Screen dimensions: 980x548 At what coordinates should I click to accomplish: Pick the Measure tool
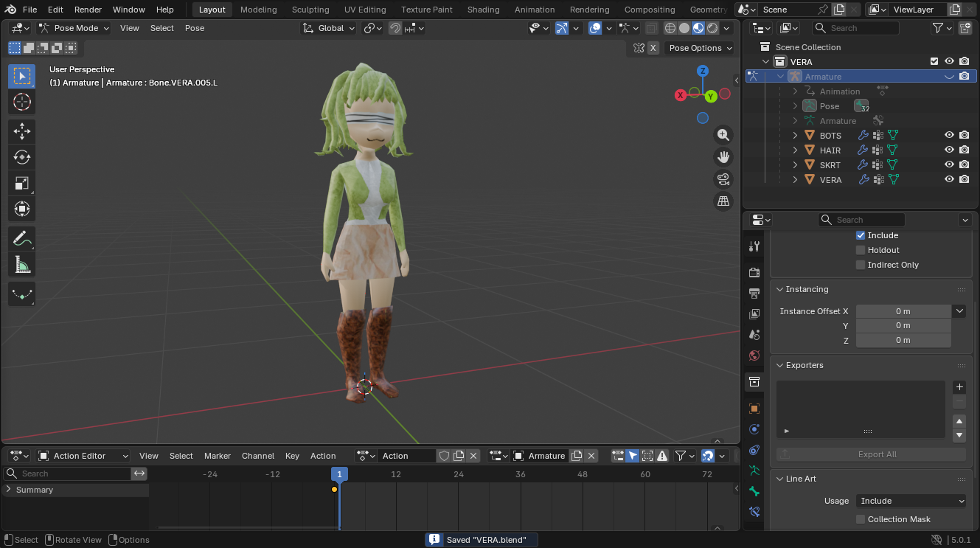(22, 264)
